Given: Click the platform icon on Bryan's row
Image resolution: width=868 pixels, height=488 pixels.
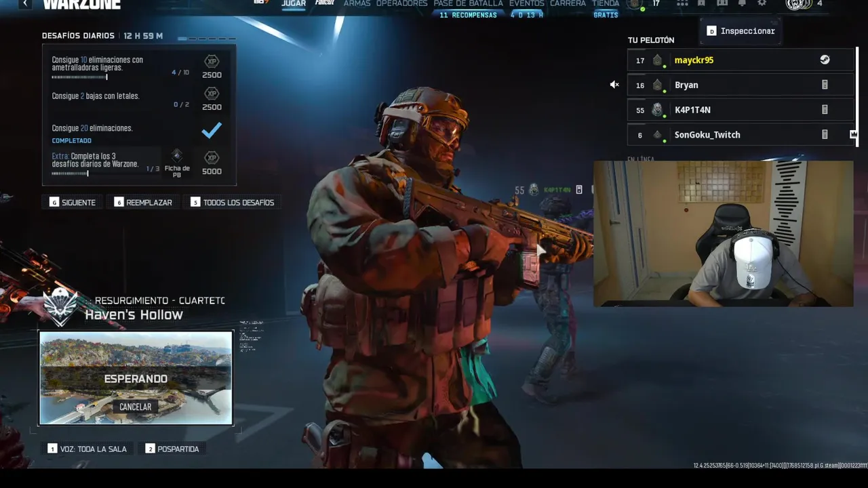Looking at the screenshot, I should (825, 85).
